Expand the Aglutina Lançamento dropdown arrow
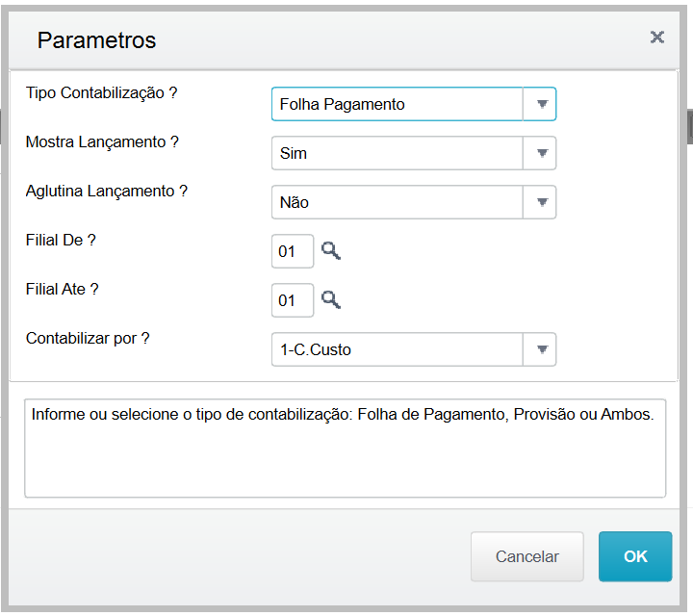This screenshot has width=693, height=616. (540, 202)
